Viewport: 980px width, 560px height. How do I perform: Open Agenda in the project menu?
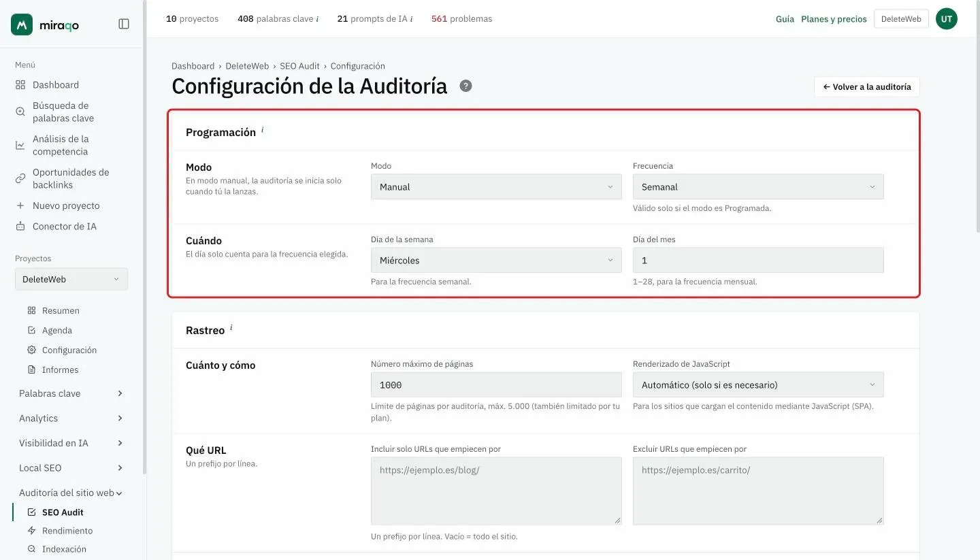click(x=57, y=330)
